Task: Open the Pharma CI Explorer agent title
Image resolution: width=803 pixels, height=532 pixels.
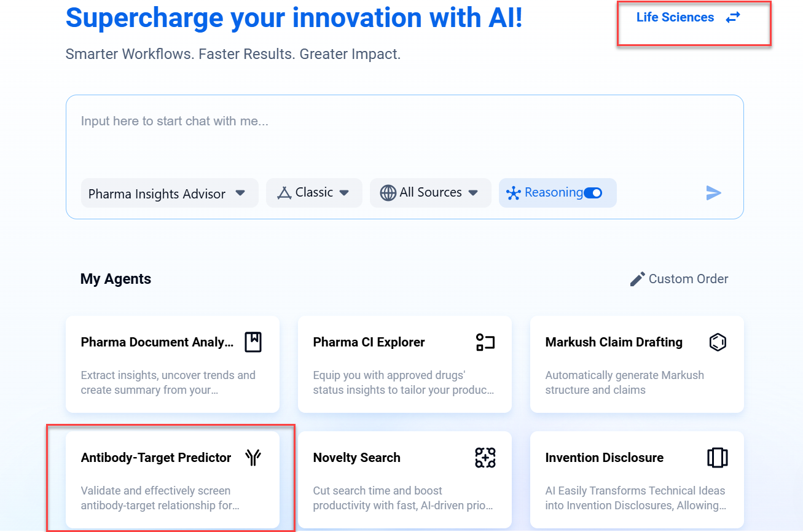Action: [x=369, y=342]
